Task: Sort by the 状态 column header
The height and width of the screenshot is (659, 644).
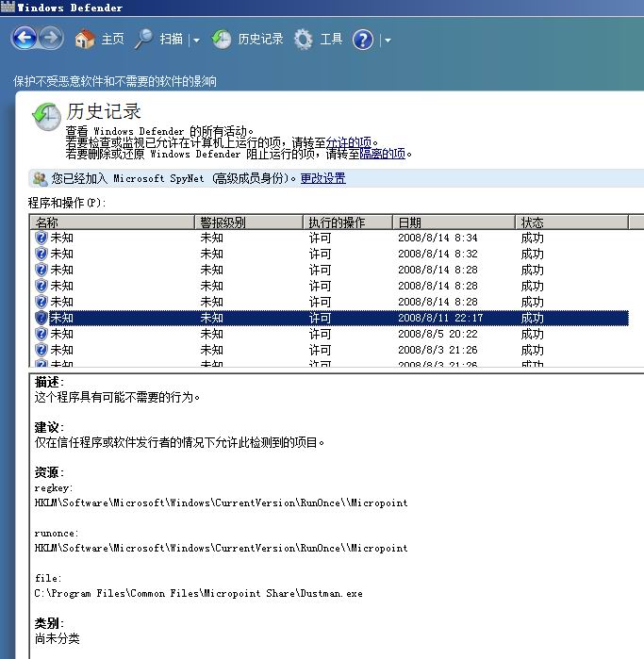Action: pos(571,222)
